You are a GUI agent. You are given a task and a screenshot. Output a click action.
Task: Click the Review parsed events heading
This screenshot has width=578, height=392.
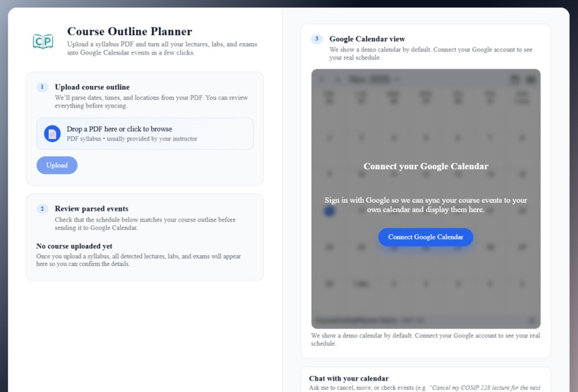point(91,209)
